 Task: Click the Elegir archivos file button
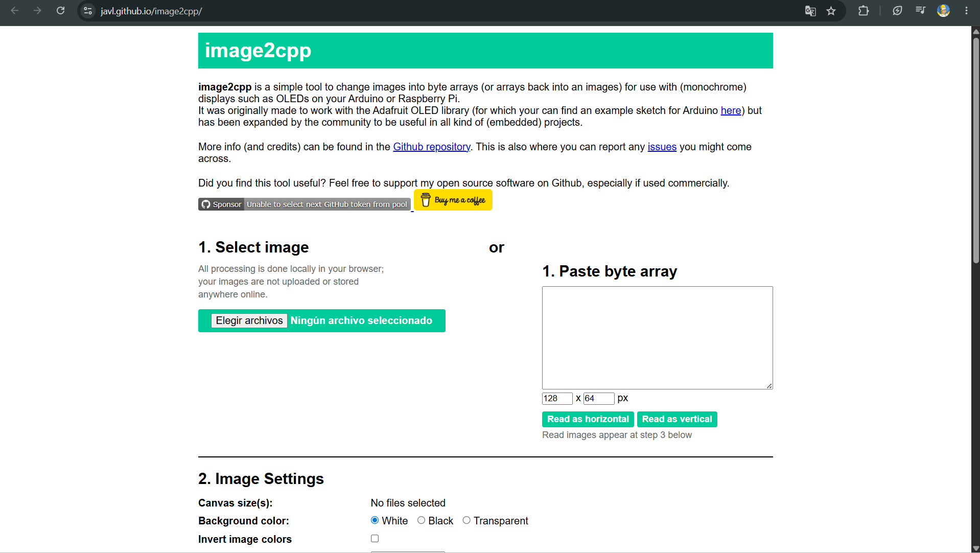point(249,320)
